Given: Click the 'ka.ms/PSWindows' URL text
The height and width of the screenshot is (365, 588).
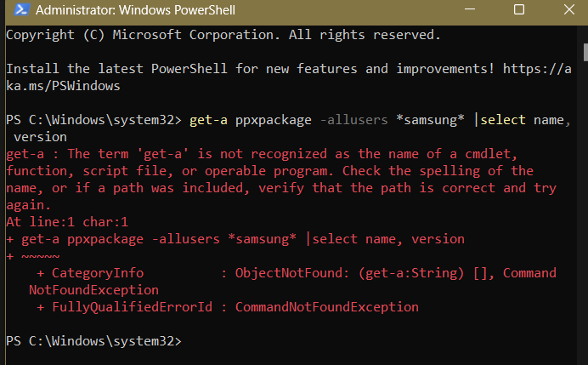Looking at the screenshot, I should (x=64, y=86).
